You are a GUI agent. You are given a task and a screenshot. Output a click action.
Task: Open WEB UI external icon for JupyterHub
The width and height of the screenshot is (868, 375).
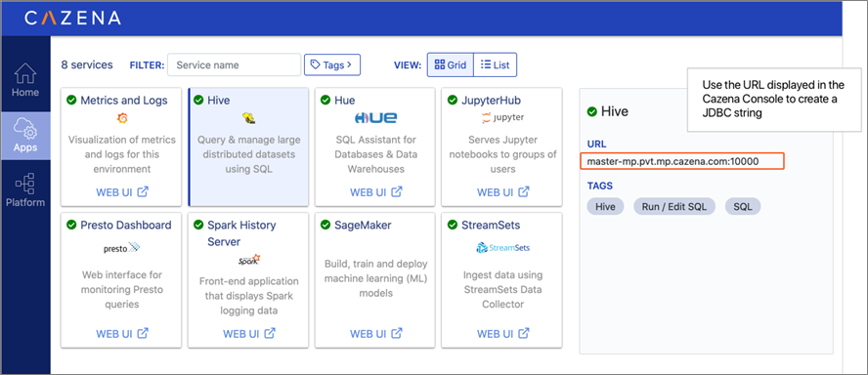coord(524,191)
